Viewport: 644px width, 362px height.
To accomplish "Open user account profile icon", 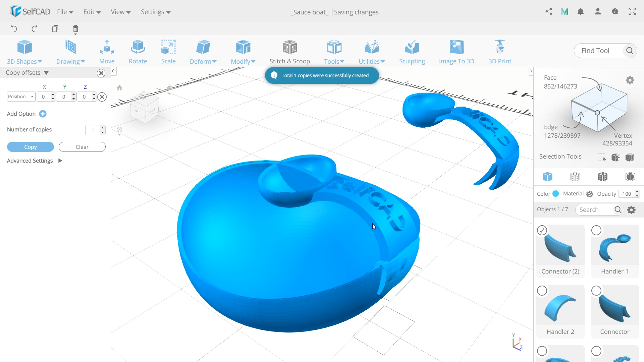I will pyautogui.click(x=598, y=12).
